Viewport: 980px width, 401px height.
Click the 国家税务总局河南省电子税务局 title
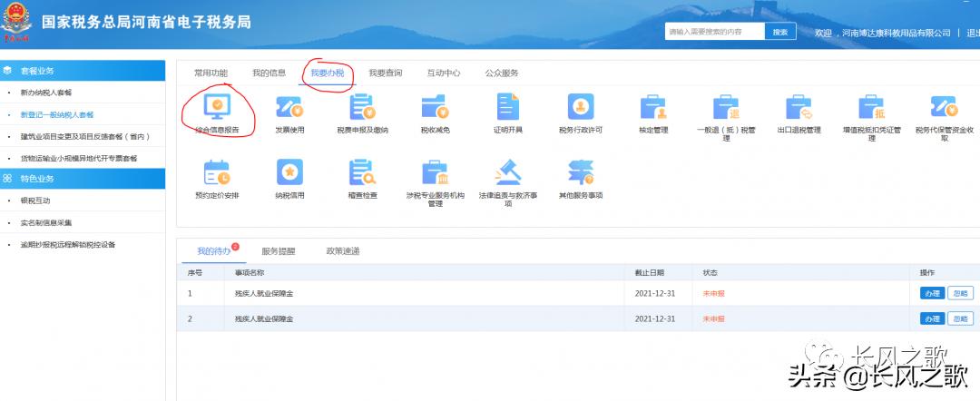(146, 23)
